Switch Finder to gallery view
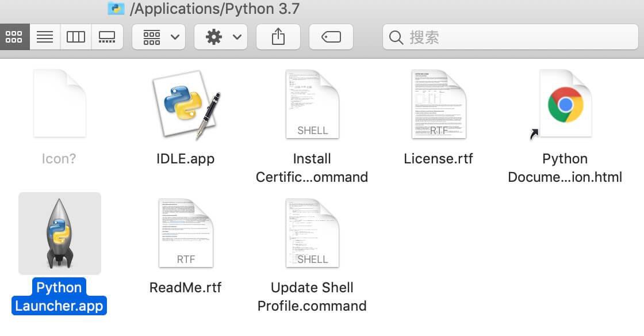This screenshot has width=644, height=336. click(x=107, y=37)
